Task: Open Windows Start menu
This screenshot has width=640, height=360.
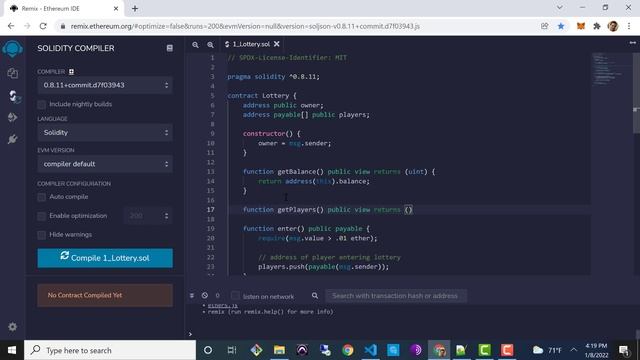Action: [12, 350]
